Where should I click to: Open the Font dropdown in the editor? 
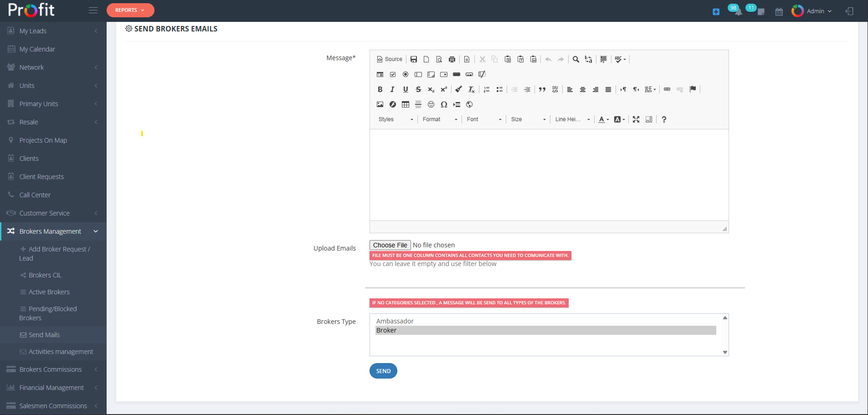(x=483, y=119)
